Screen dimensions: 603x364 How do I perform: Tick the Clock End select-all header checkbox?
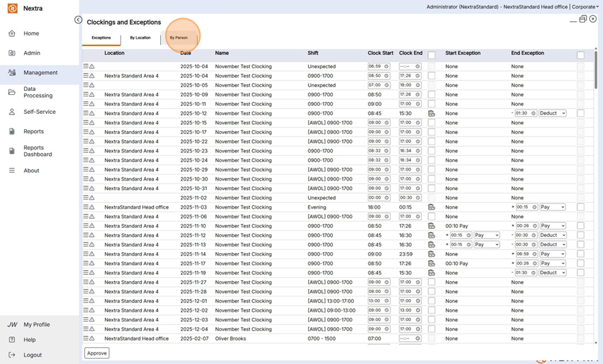tap(431, 56)
